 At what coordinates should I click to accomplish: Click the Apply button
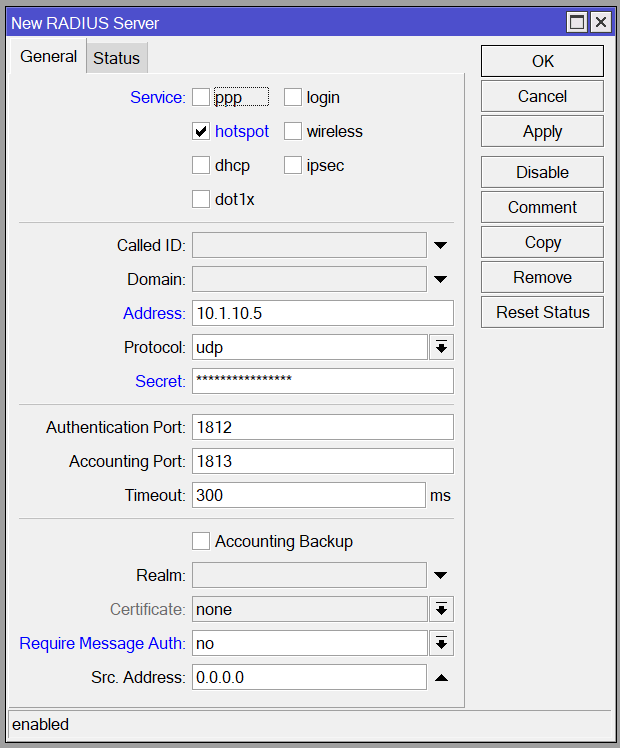542,131
